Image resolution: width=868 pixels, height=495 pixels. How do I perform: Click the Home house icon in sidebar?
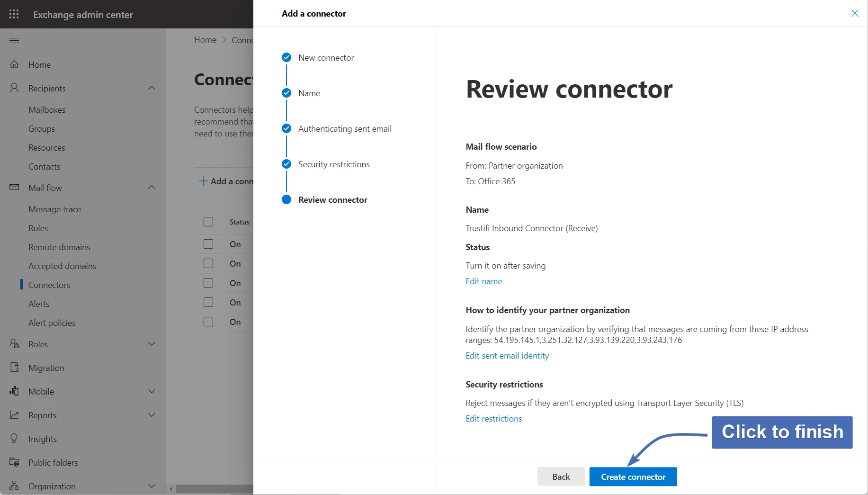tap(14, 64)
